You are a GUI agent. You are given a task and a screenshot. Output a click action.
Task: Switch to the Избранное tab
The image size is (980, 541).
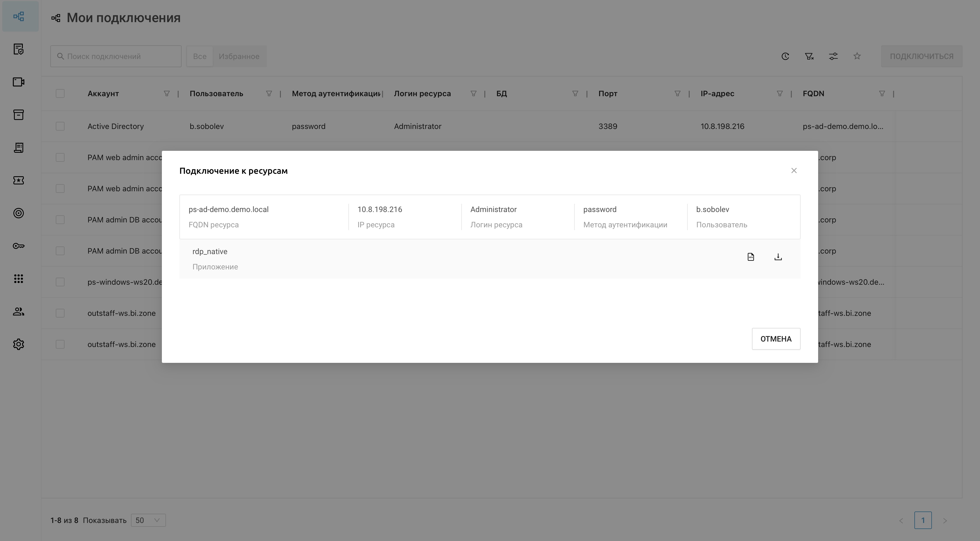[239, 56]
